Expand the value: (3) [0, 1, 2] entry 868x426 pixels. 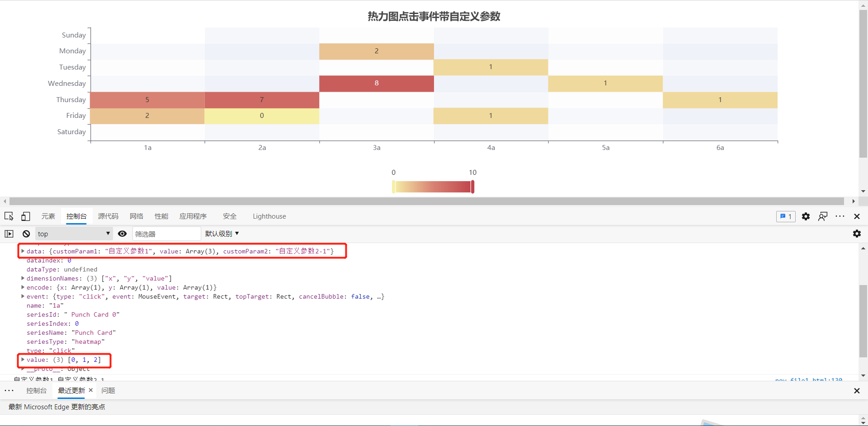coord(23,360)
